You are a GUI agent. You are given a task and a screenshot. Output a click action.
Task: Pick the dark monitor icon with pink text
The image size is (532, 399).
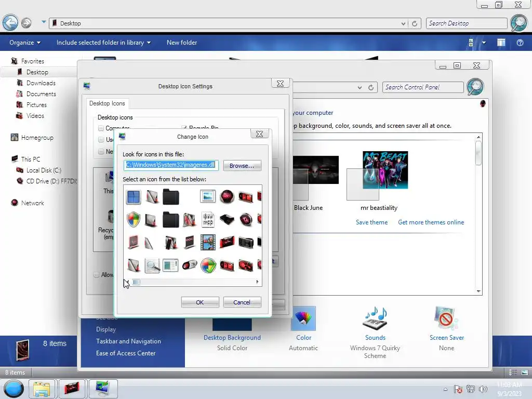189,242
